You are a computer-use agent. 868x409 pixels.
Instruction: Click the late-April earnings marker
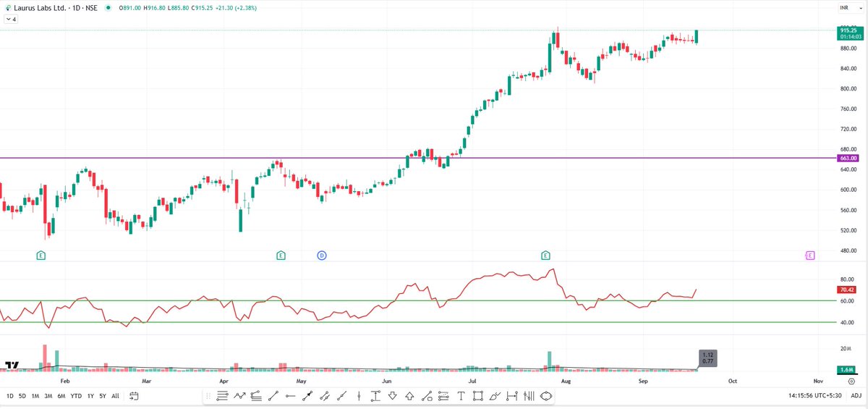tap(281, 255)
